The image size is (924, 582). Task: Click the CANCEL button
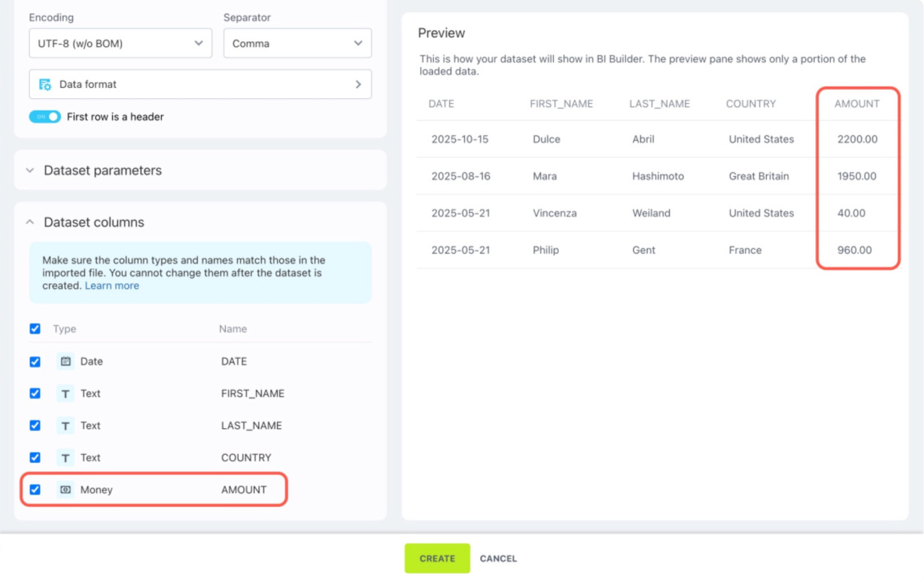(498, 558)
